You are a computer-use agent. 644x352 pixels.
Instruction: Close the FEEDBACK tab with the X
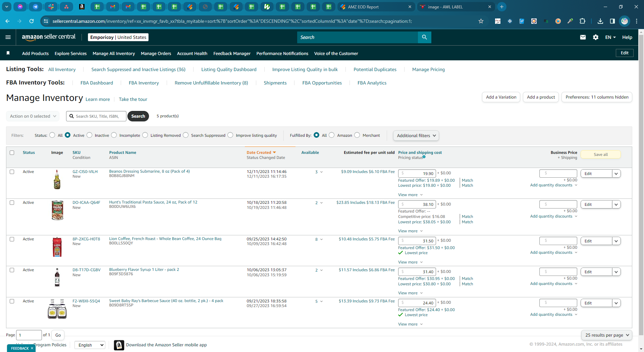point(32,348)
